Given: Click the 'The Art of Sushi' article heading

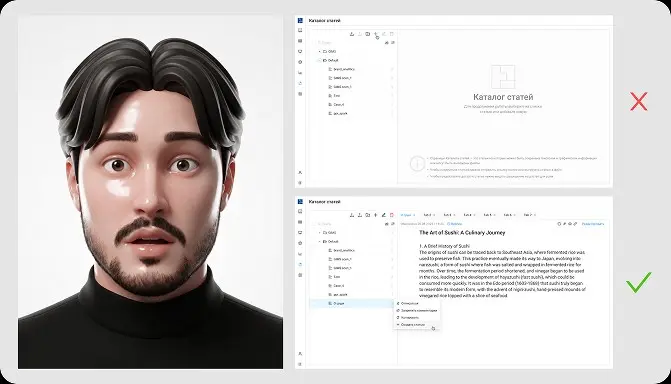Looking at the screenshot, I should click(462, 233).
